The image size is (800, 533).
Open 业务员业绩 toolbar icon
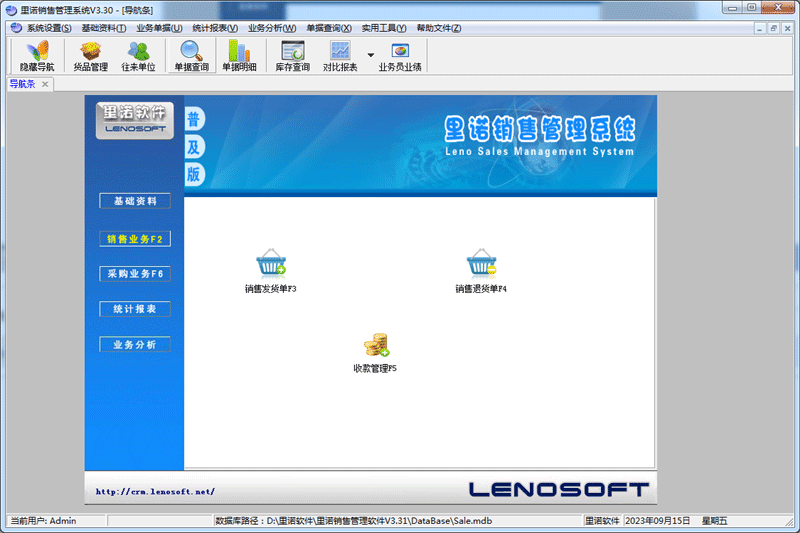(x=400, y=56)
